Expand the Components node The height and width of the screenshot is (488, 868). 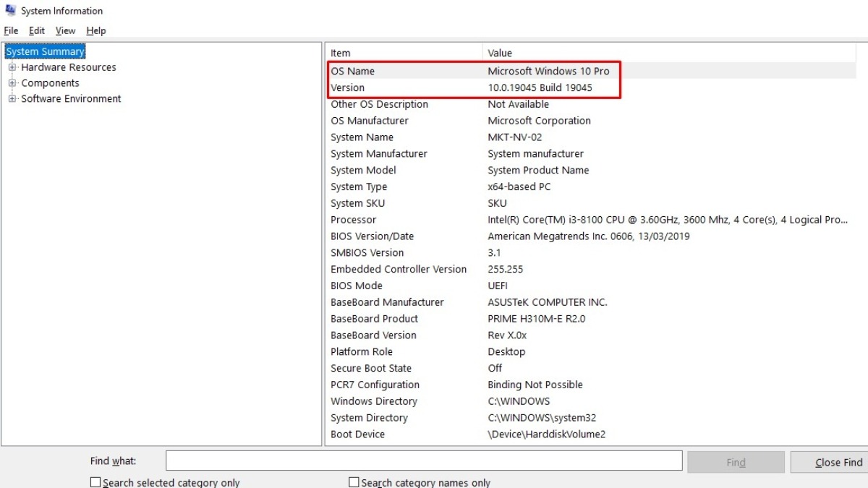pyautogui.click(x=12, y=83)
